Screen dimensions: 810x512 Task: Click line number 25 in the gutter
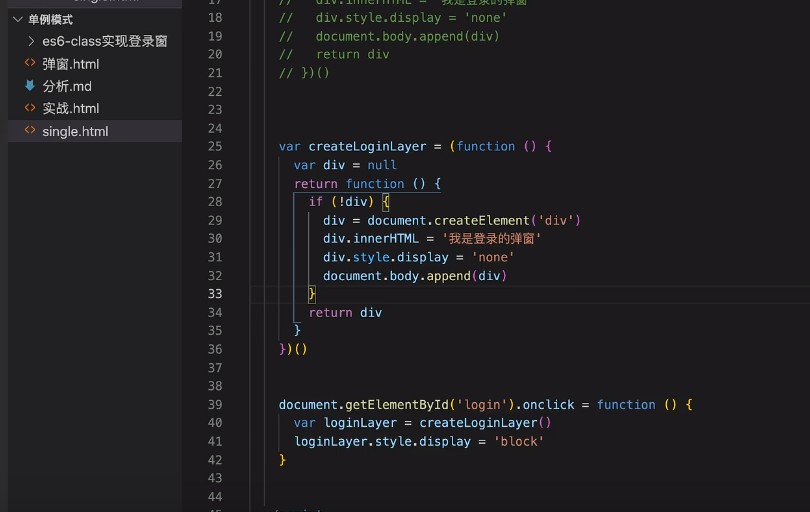[x=215, y=147]
